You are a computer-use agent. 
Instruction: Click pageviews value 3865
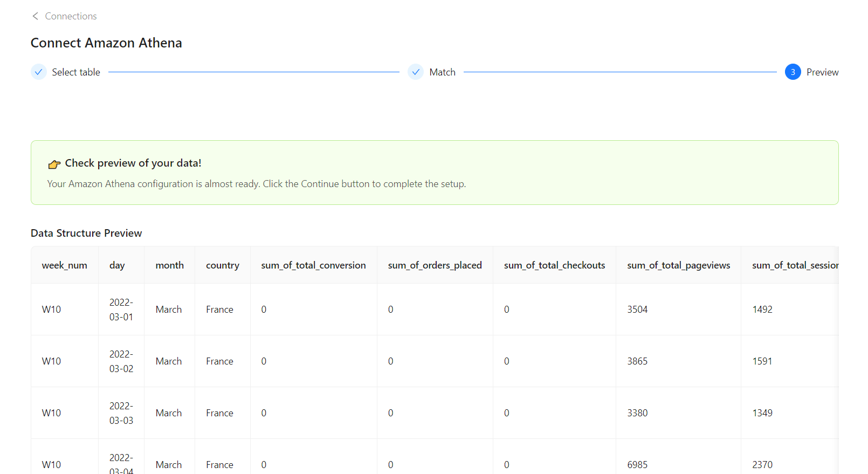[637, 361]
